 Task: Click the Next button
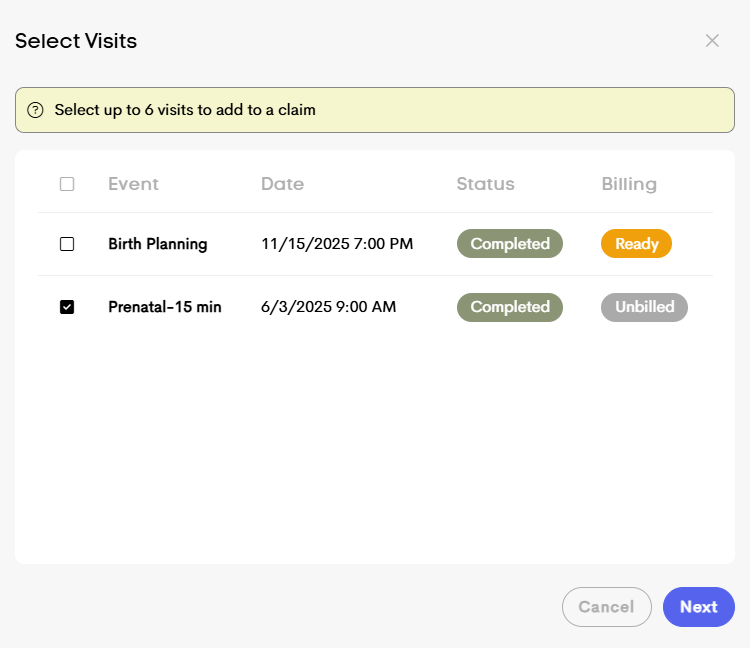tap(698, 607)
